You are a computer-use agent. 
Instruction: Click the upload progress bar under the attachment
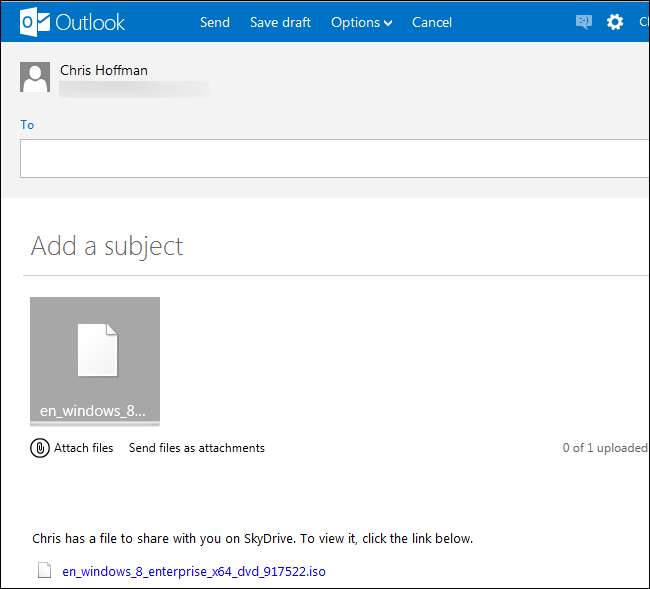click(95, 424)
